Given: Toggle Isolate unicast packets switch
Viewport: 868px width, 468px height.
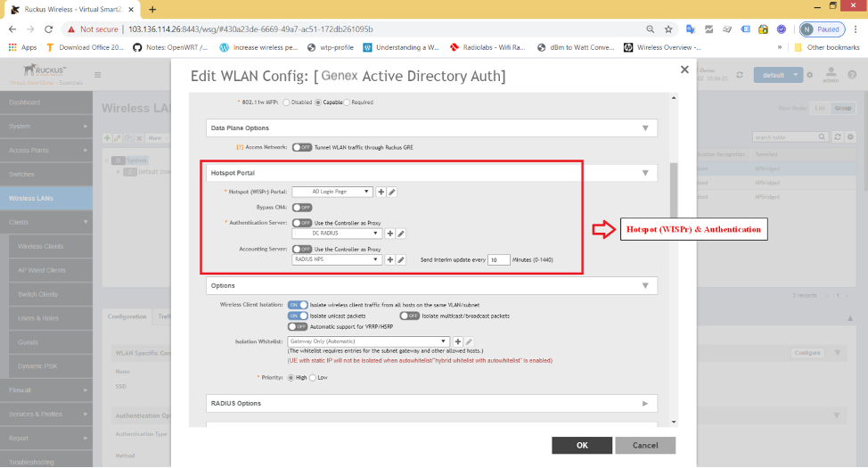Looking at the screenshot, I should [298, 316].
